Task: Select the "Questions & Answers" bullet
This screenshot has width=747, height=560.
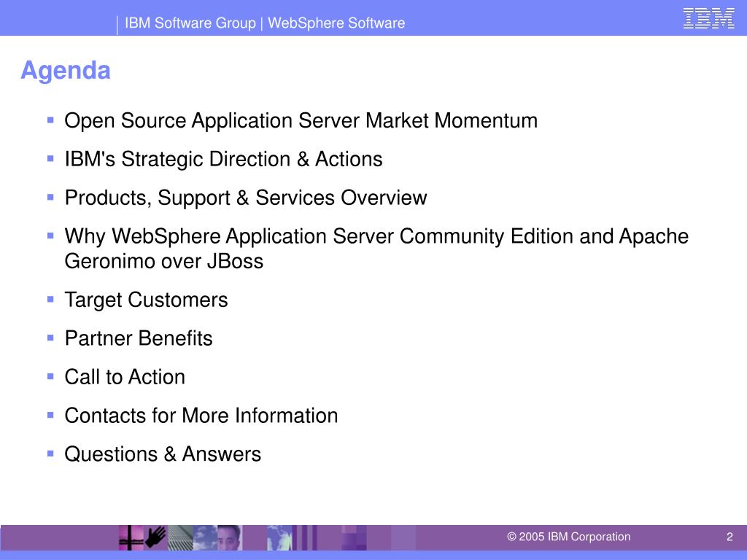Action: coord(163,454)
